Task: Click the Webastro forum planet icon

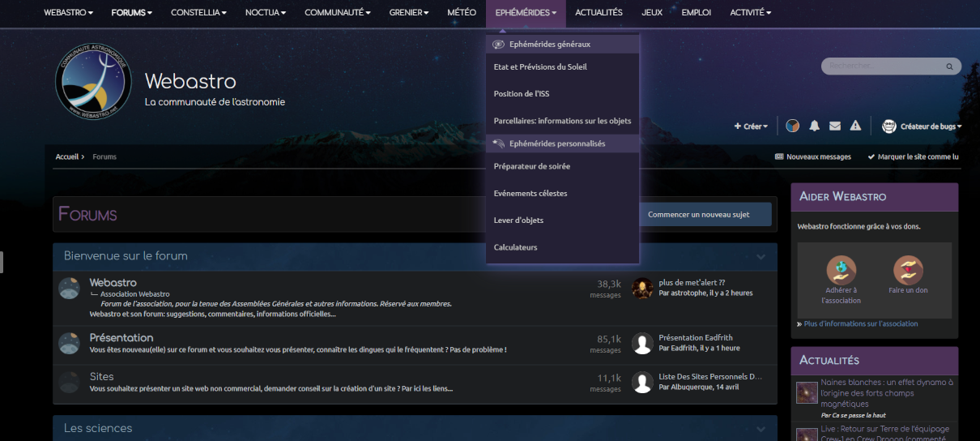Action: coord(69,288)
